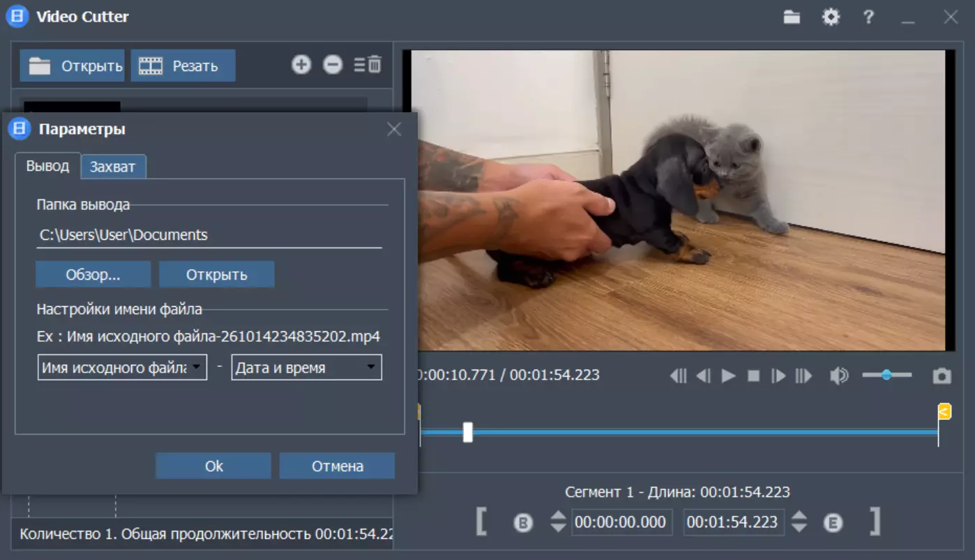Click the end time field 00:01:54.223

point(734,522)
